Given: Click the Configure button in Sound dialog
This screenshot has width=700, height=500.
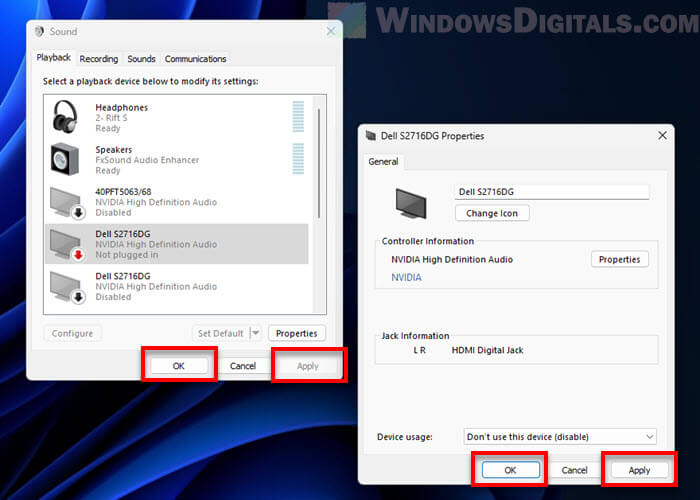Looking at the screenshot, I should [72, 333].
